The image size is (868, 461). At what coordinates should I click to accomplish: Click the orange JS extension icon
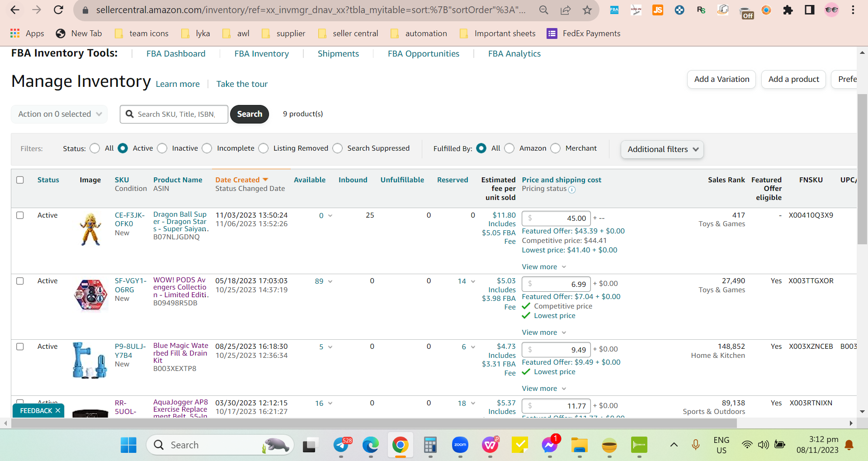pyautogui.click(x=658, y=10)
